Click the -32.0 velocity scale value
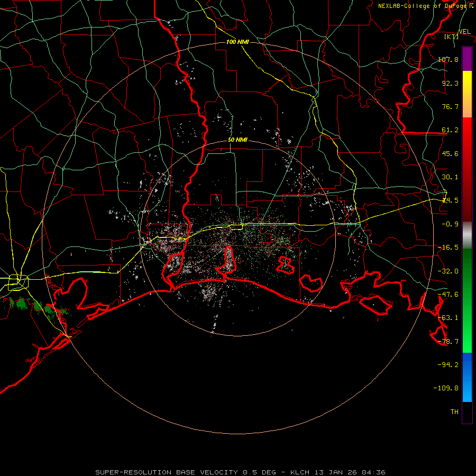The width and height of the screenshot is (476, 476). (x=448, y=271)
